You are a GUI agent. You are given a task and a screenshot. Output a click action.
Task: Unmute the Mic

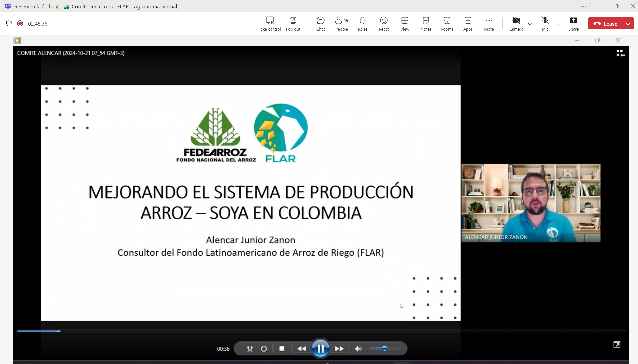coord(545,24)
